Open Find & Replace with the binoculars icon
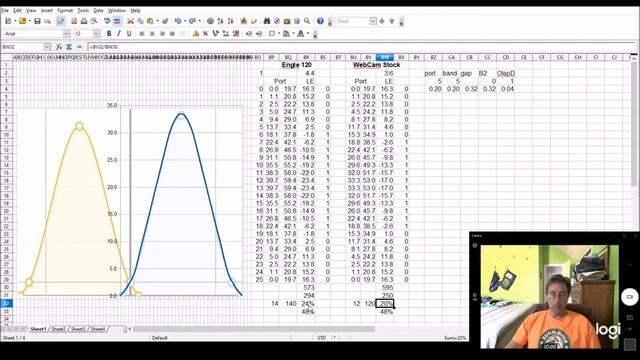This screenshot has height=360, width=640. 267,21
